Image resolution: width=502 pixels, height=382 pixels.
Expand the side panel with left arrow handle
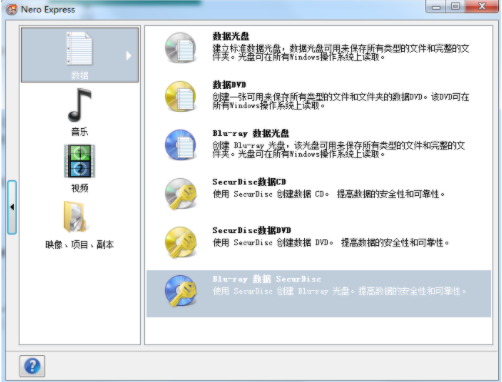[x=12, y=207]
